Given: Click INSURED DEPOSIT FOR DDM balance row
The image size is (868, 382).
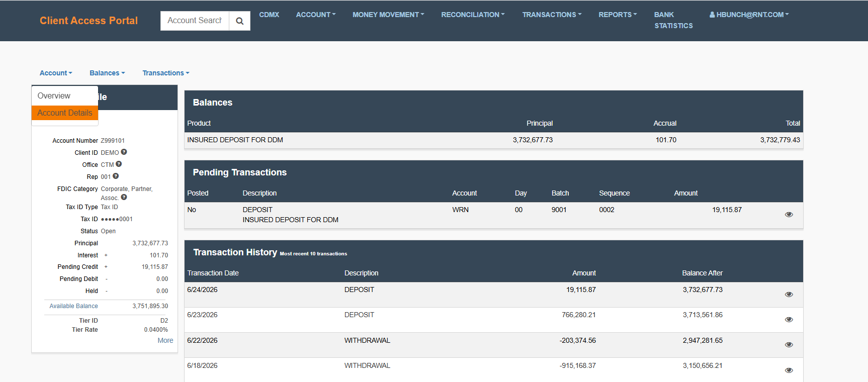Looking at the screenshot, I should [494, 140].
